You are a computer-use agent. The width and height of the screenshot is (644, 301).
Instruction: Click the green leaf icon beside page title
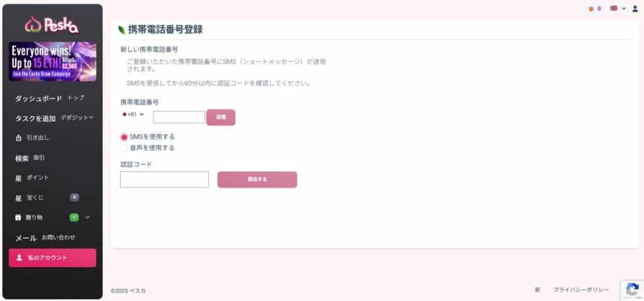[x=121, y=30]
